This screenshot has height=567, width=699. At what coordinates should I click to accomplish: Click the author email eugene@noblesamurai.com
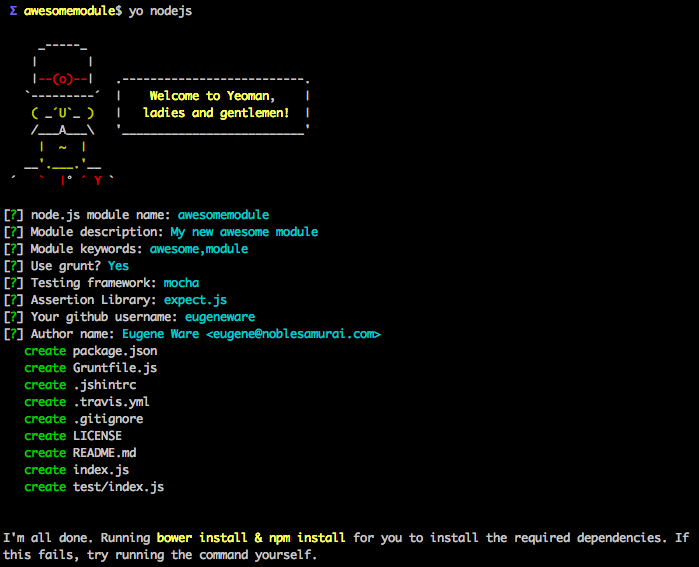[293, 334]
